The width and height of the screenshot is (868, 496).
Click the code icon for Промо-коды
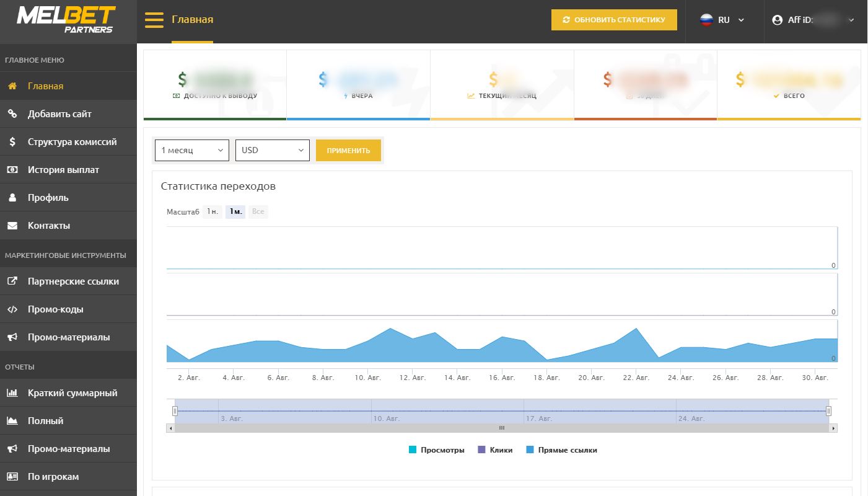coord(12,309)
